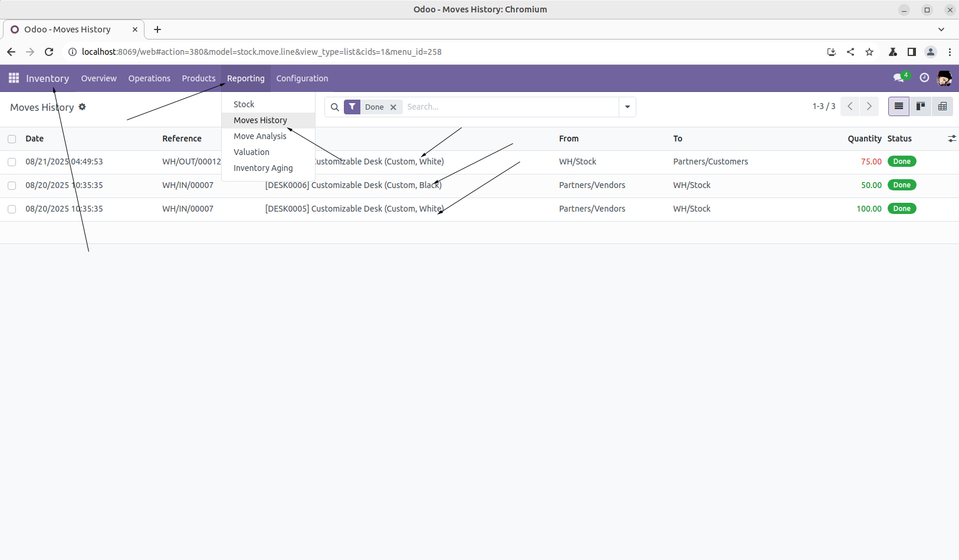
Task: Select Inventory Aging menu entry
Action: point(263,168)
